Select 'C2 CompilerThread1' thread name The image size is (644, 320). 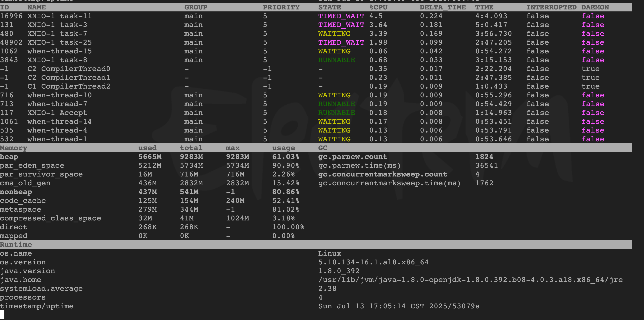tap(69, 78)
